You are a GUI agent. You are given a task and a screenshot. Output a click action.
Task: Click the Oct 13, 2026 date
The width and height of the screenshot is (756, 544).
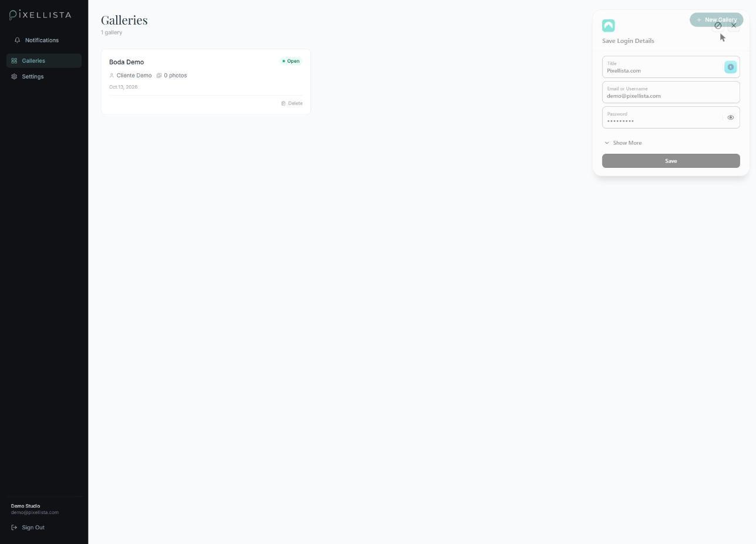123,87
